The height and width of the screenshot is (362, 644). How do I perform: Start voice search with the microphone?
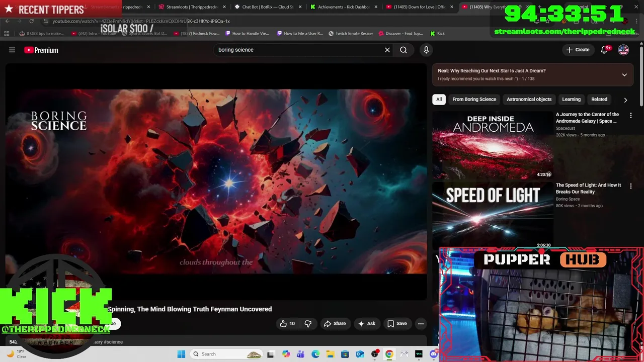[426, 50]
